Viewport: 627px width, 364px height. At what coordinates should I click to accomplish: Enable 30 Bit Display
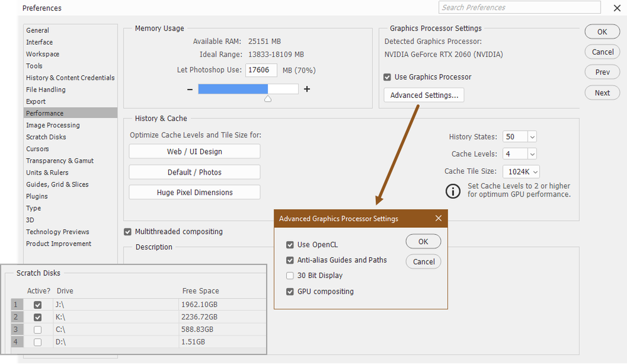coord(290,276)
